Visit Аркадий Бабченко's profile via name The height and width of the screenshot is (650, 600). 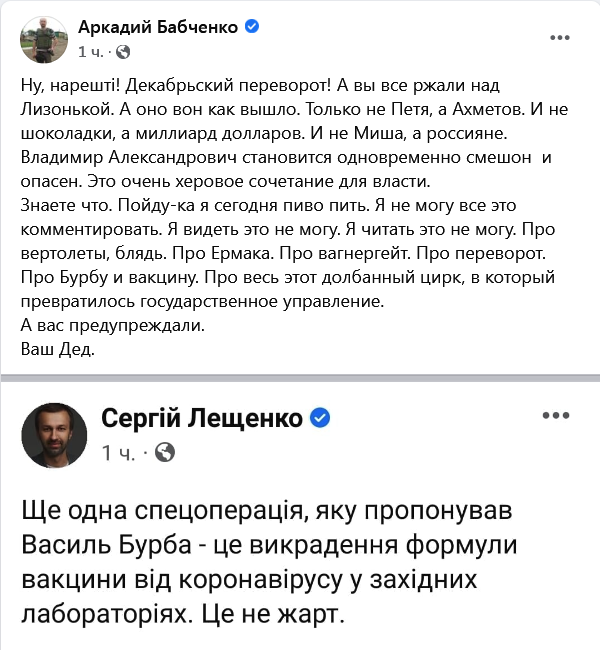coord(158,27)
